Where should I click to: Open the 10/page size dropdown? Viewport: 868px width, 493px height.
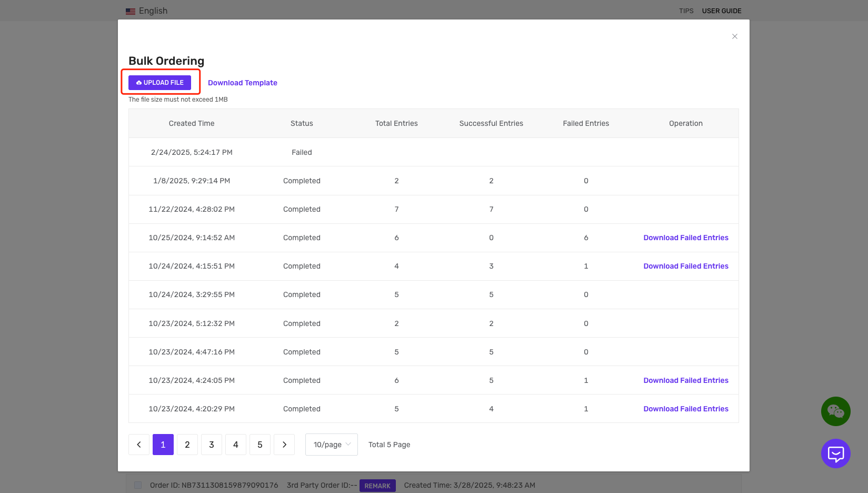[332, 445]
